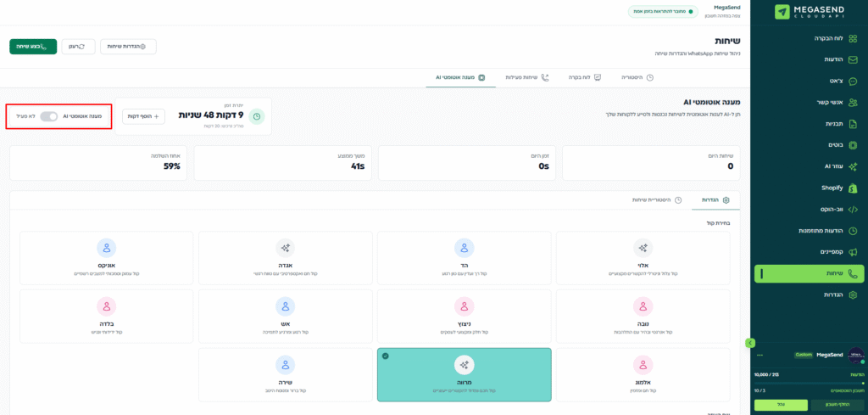Viewport: 868px width, 415px height.
Task: Click the עוזר AI sparkle icon
Action: click(853, 166)
